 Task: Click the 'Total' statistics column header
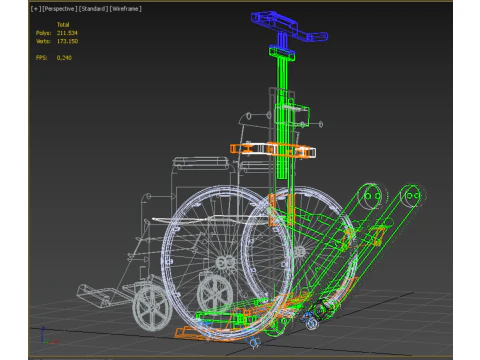[63, 25]
